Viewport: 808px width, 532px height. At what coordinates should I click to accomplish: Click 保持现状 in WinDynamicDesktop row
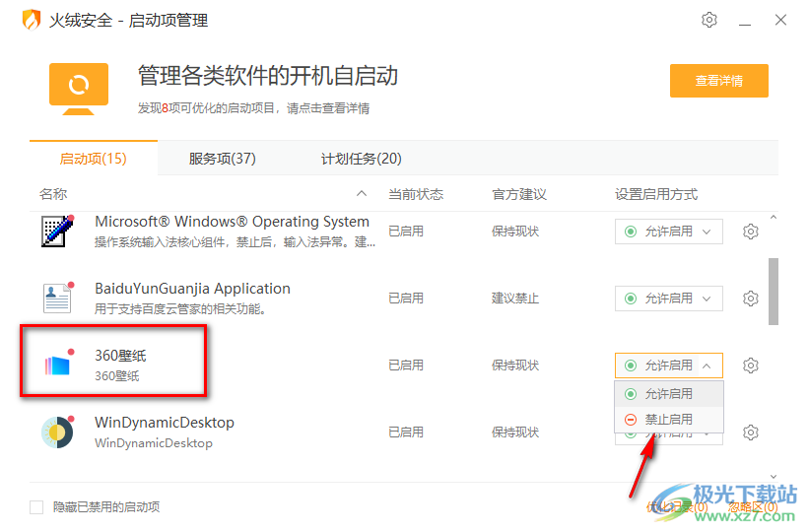514,432
